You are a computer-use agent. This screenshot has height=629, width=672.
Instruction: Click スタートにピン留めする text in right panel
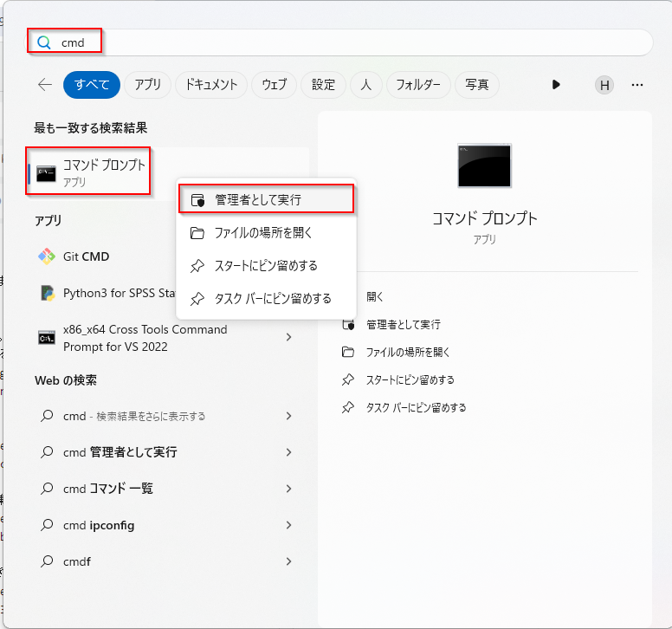tap(410, 379)
